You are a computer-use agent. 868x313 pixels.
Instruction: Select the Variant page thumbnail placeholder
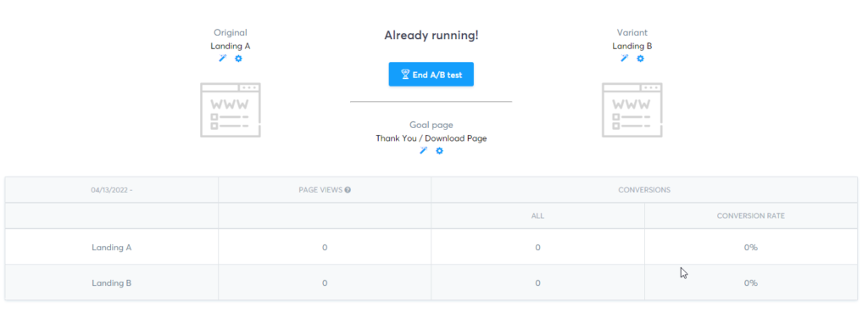(x=632, y=109)
